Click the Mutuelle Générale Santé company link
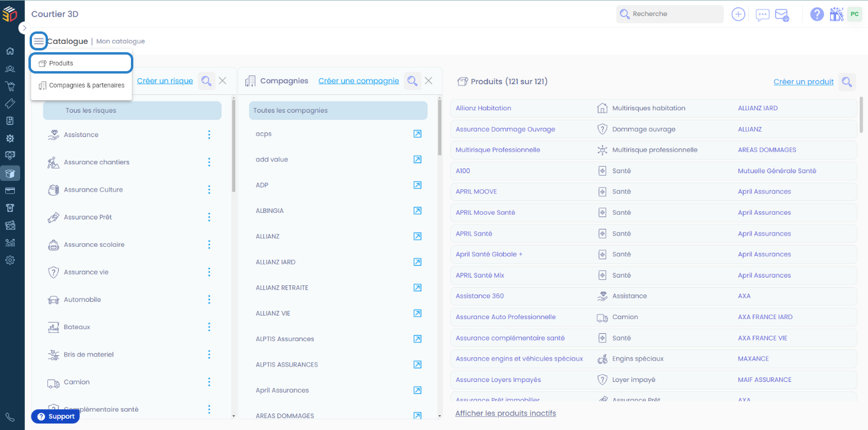The image size is (868, 430). (777, 171)
